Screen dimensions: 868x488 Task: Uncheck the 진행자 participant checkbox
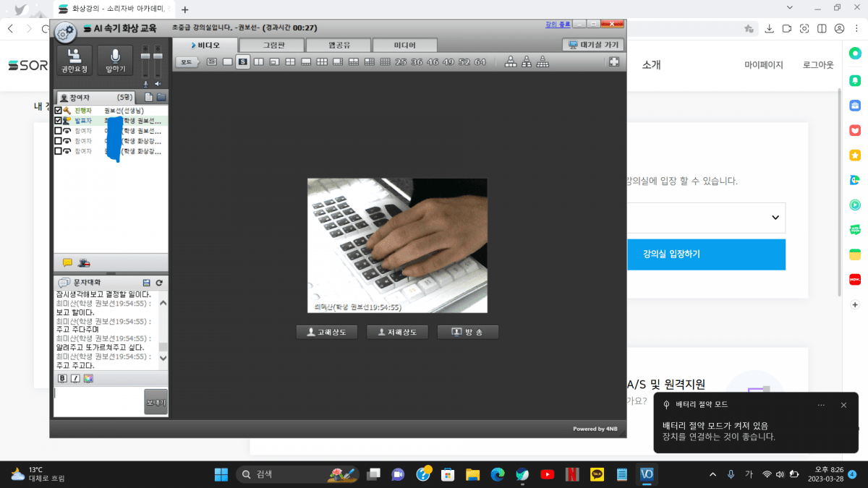tap(59, 111)
